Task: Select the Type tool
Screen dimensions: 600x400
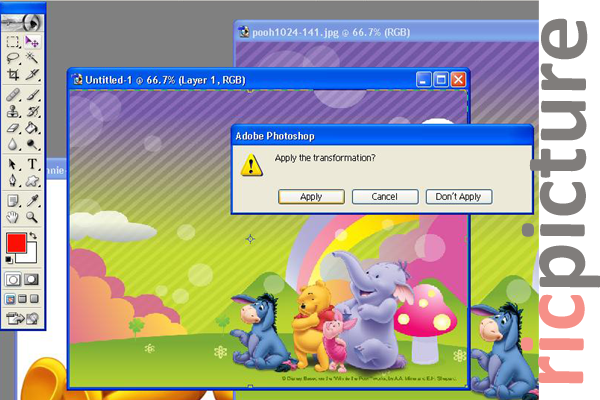Action: click(32, 164)
